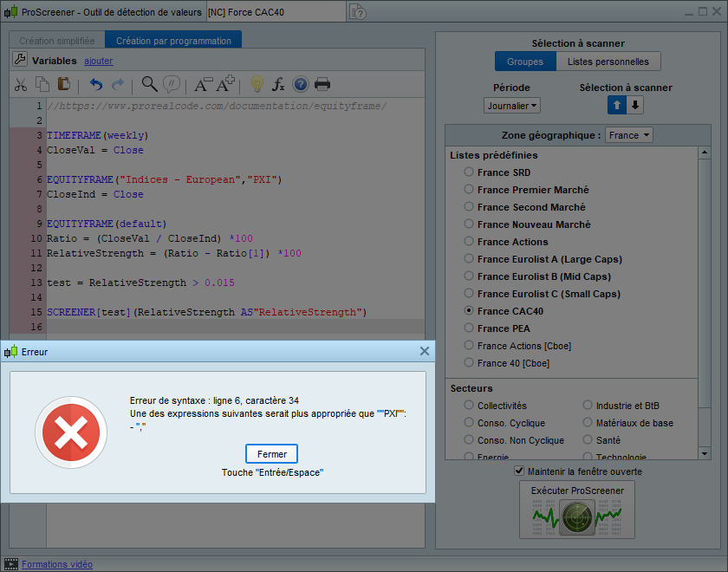
Task: Click the Undo arrow icon
Action: pos(96,85)
